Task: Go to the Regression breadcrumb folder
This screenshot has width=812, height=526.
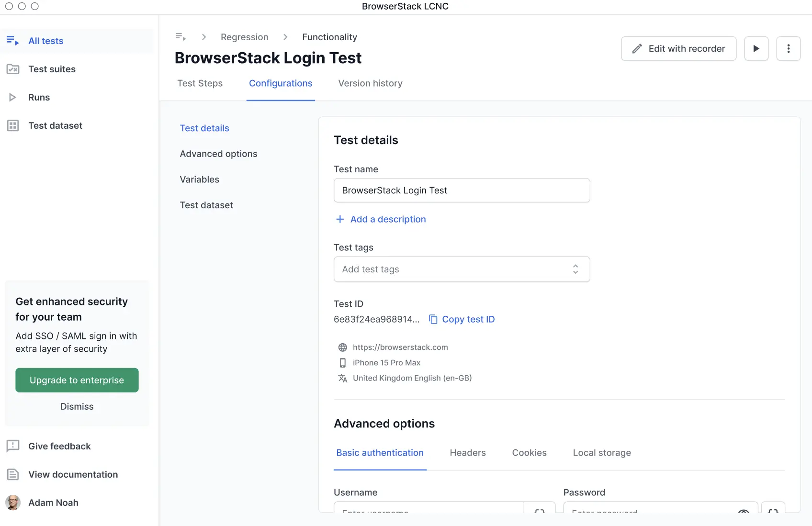Action: [244, 37]
